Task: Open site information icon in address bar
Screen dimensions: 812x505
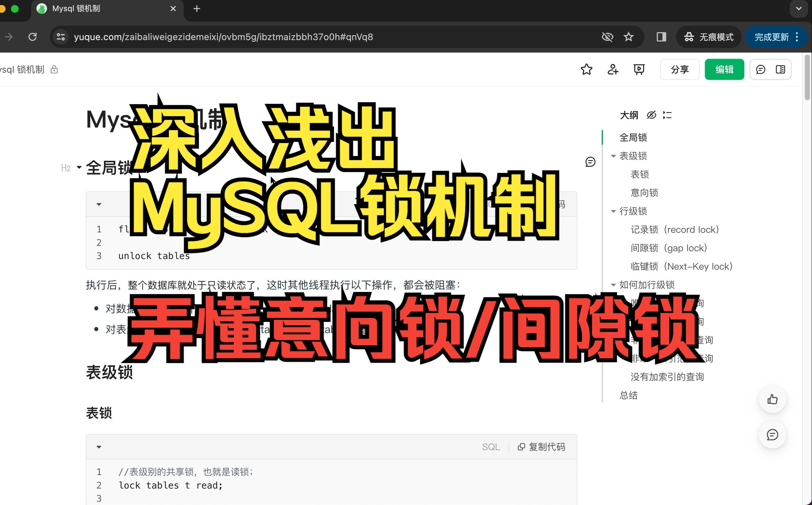Action: [60, 37]
